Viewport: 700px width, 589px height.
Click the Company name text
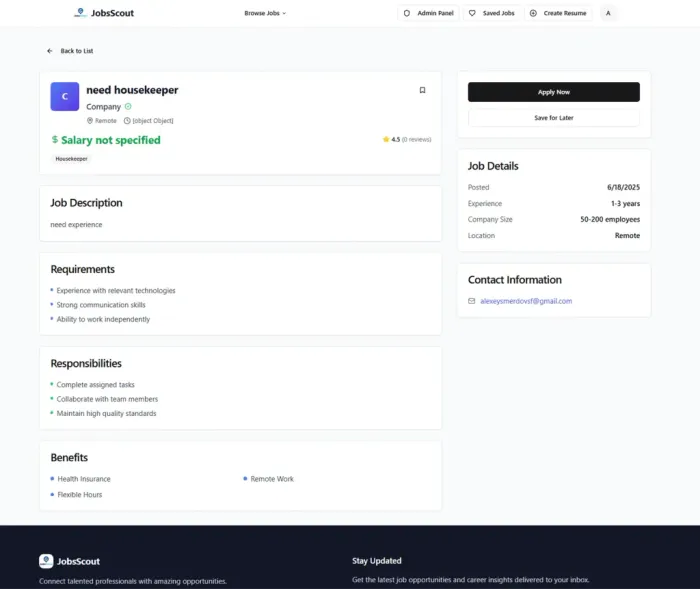[104, 107]
